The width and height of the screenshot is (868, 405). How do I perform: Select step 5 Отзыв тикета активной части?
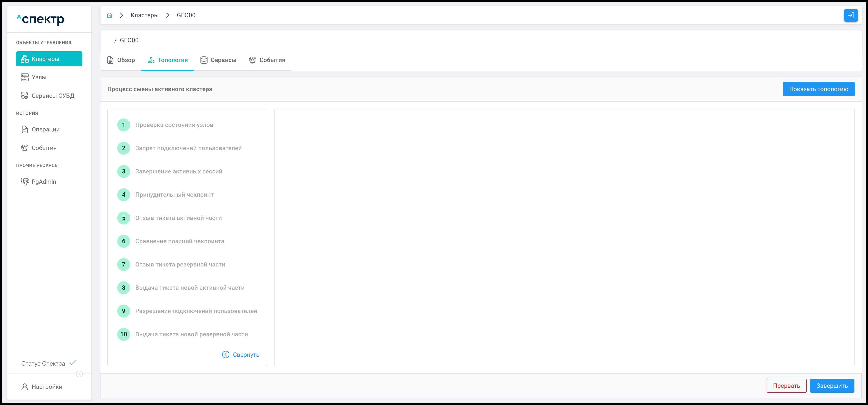pos(178,218)
